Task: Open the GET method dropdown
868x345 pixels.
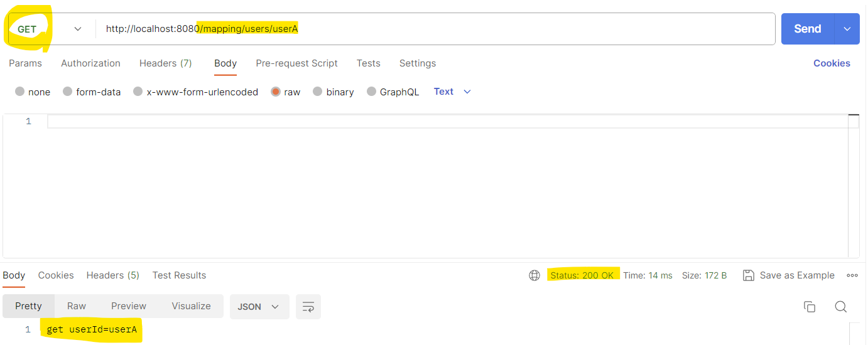Action: 50,29
